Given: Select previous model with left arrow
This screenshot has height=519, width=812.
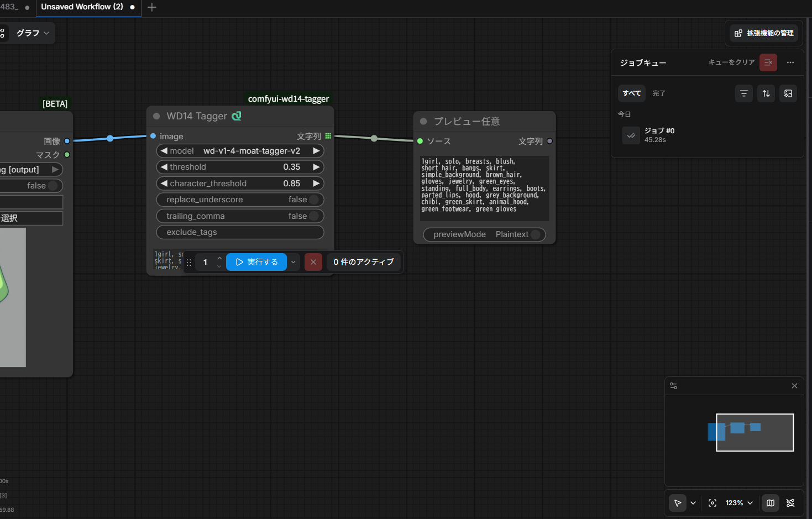Looking at the screenshot, I should click(164, 151).
